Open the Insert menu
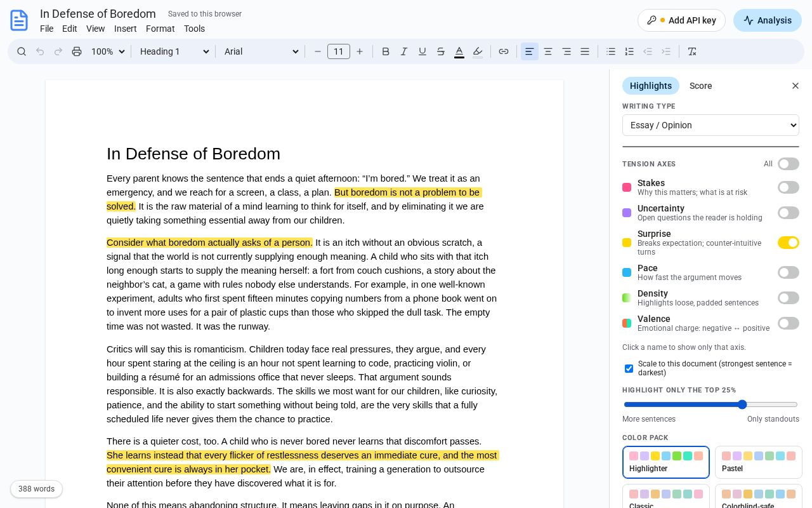Screen dimensions: 812x508 click(126, 29)
